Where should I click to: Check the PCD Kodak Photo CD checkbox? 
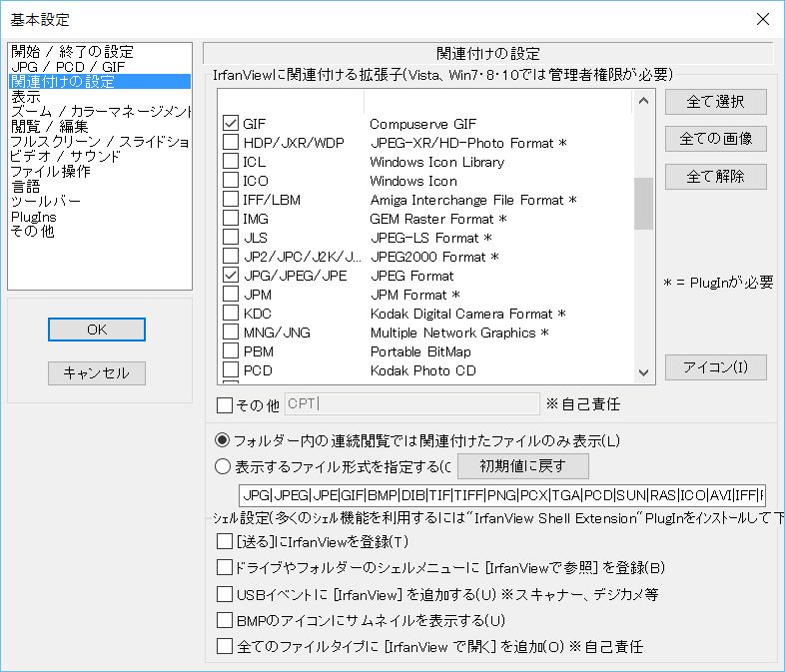pyautogui.click(x=231, y=370)
